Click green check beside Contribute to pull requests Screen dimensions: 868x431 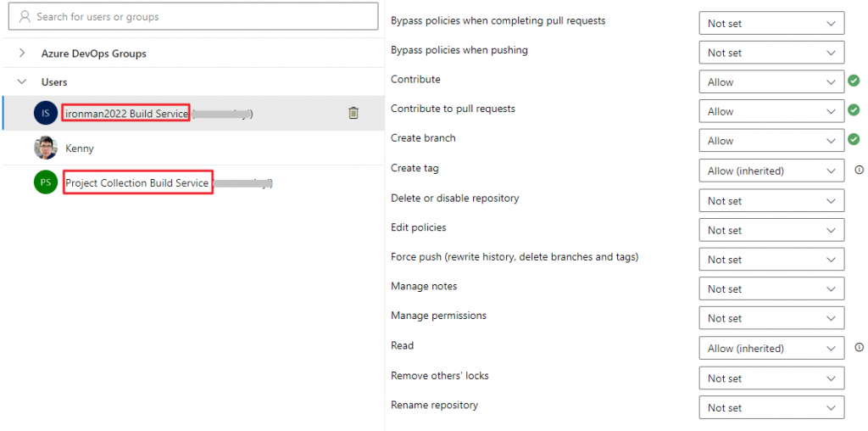click(x=854, y=110)
